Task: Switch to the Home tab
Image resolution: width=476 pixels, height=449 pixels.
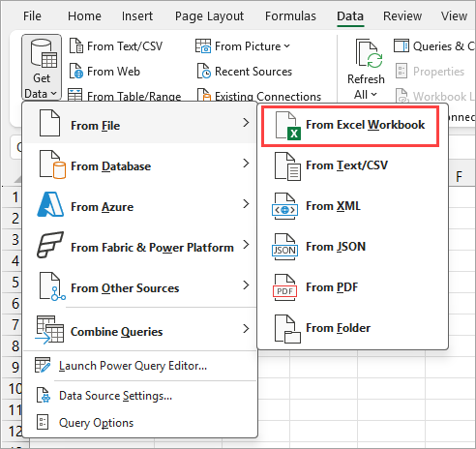Action: click(84, 16)
